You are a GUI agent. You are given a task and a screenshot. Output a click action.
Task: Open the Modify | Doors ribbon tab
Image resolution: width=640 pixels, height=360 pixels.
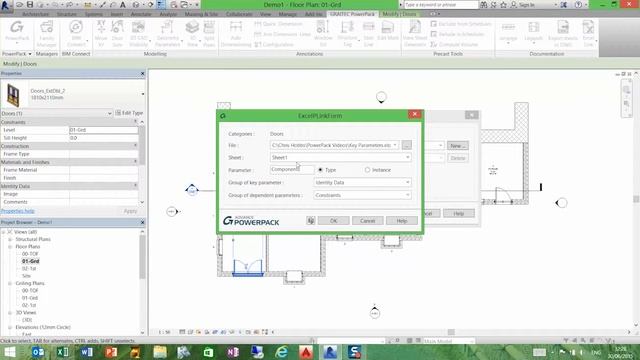point(399,14)
